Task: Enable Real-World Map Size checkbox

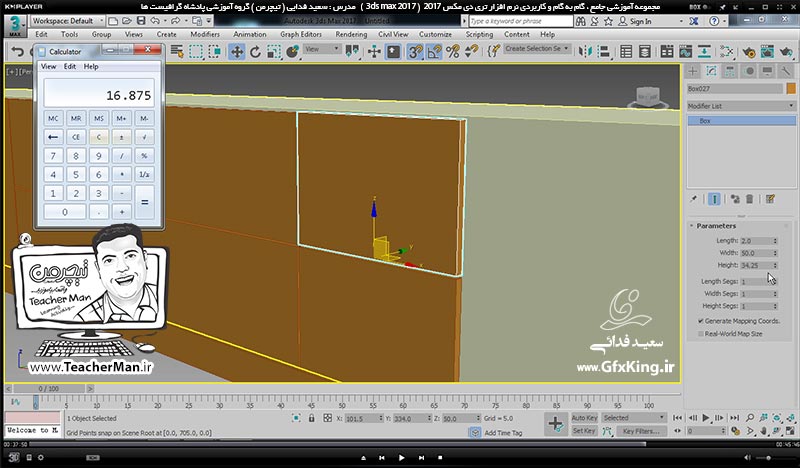Action: [x=701, y=334]
